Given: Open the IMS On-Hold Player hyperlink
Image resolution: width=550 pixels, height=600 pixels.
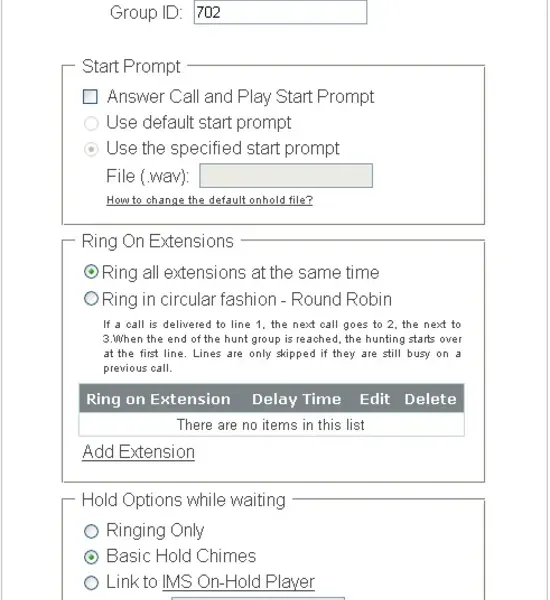Looking at the screenshot, I should 238,582.
